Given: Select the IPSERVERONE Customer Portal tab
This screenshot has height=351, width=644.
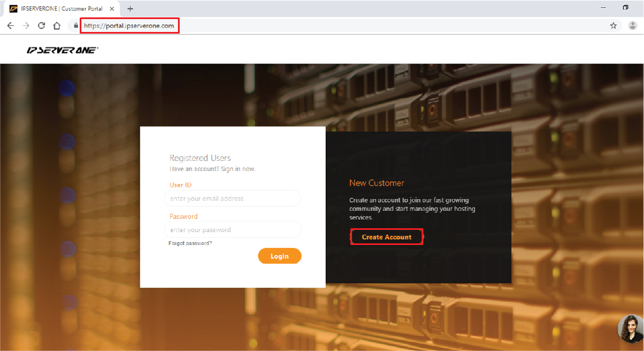Looking at the screenshot, I should click(x=62, y=8).
